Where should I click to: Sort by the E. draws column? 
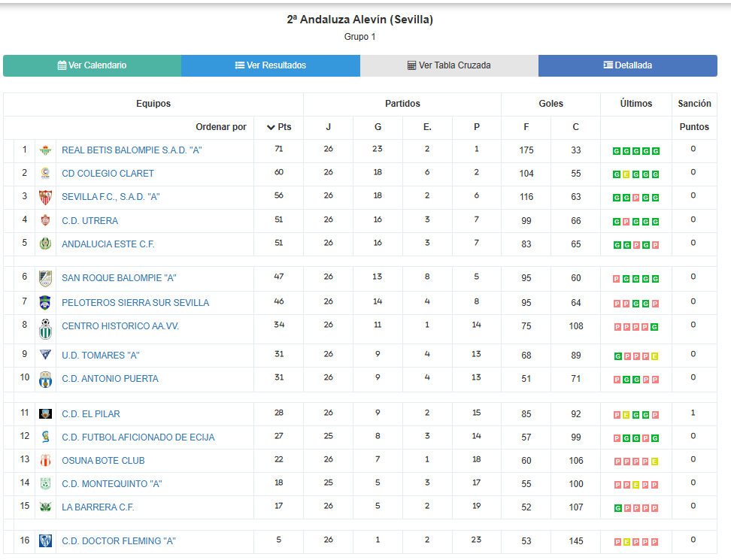pyautogui.click(x=427, y=127)
